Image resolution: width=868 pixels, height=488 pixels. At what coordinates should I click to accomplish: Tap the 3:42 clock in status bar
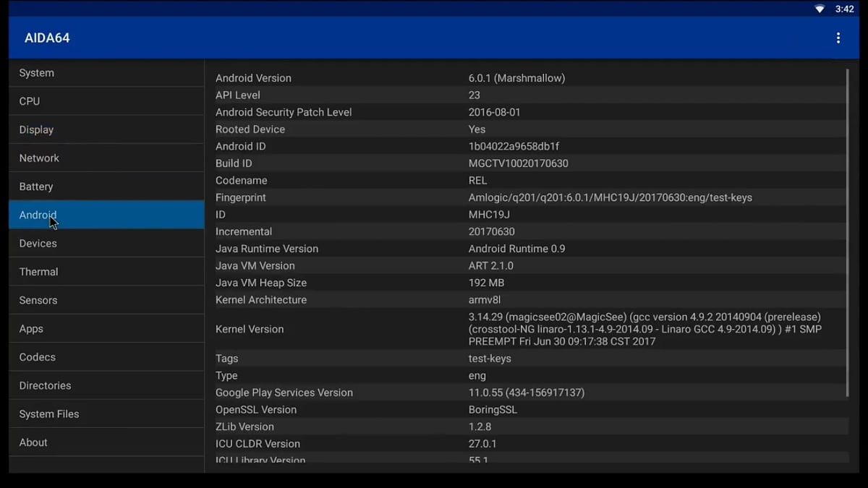tap(844, 9)
